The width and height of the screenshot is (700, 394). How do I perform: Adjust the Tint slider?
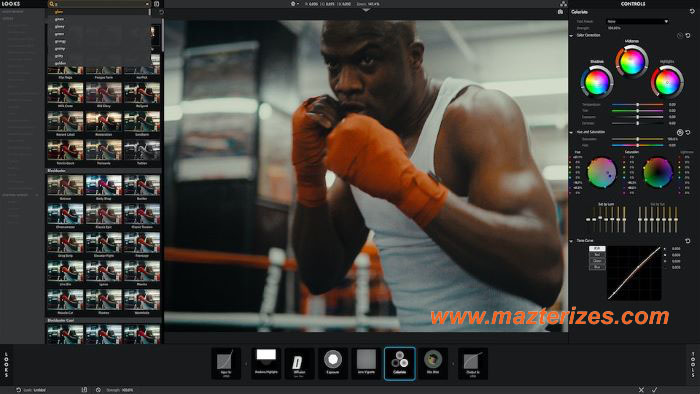pyautogui.click(x=638, y=111)
